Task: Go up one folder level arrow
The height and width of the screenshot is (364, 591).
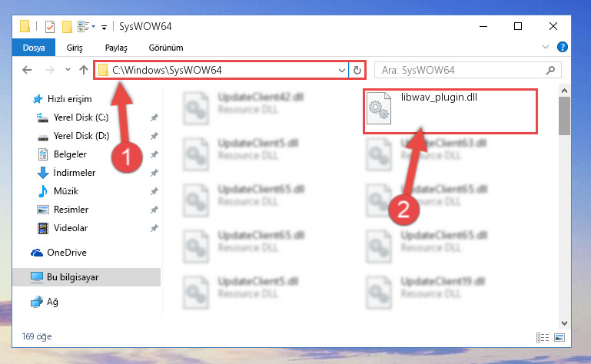Action: click(84, 70)
